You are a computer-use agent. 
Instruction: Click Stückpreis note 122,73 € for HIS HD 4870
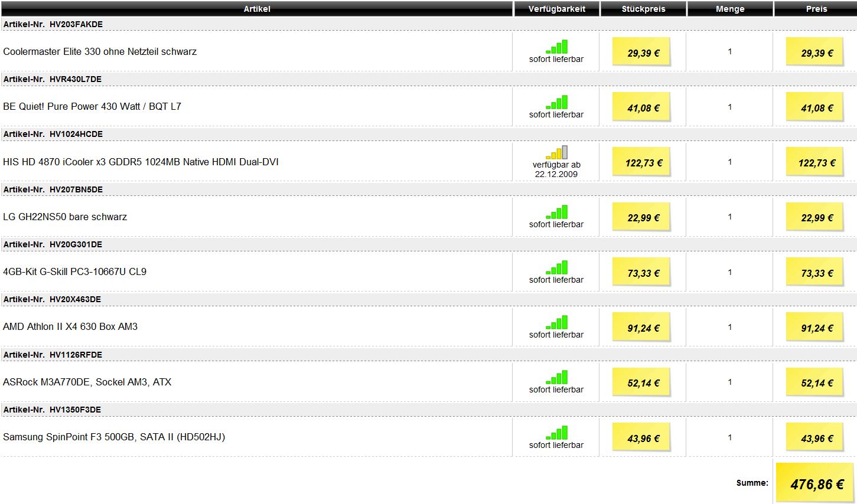click(642, 162)
